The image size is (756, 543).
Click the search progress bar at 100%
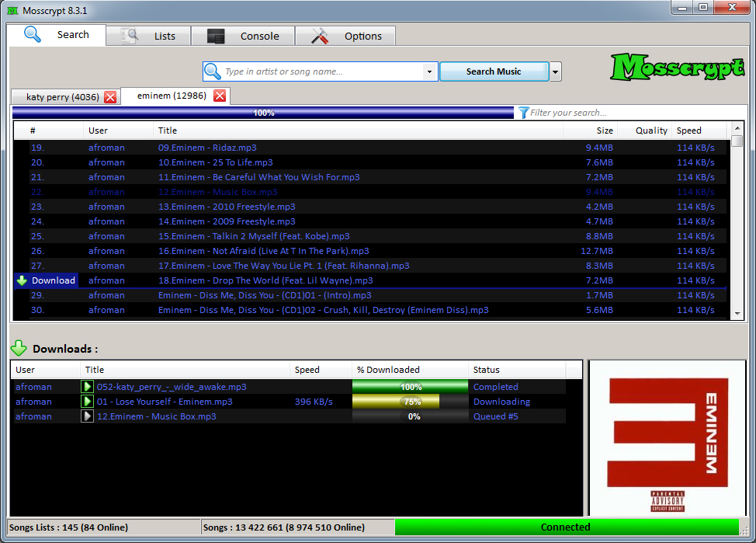pyautogui.click(x=263, y=113)
